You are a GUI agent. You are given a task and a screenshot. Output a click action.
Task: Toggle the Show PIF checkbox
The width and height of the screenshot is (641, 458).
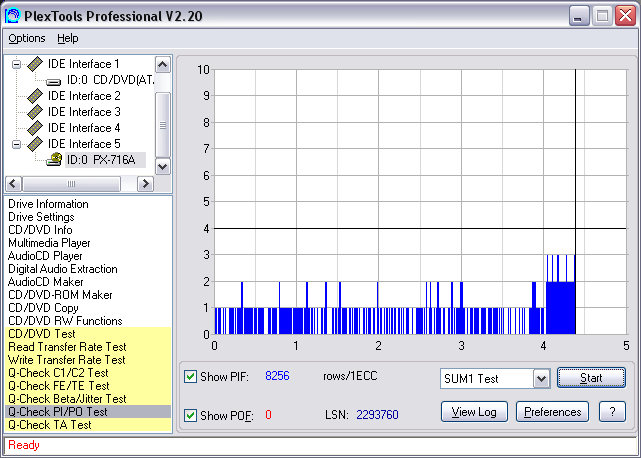[x=191, y=376]
